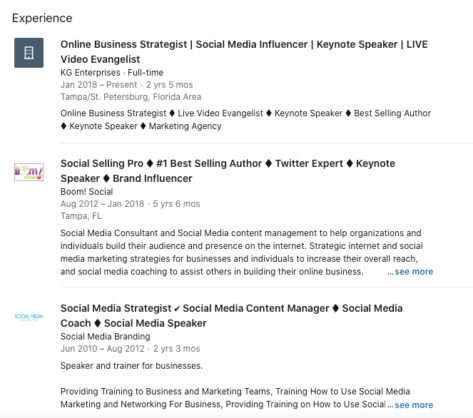Image resolution: width=473 pixels, height=418 pixels.
Task: Open the Social Selling Pro job title
Action: [x=228, y=171]
